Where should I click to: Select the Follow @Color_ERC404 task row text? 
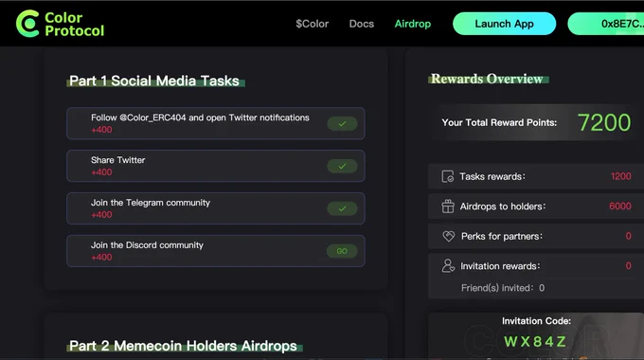pos(200,117)
